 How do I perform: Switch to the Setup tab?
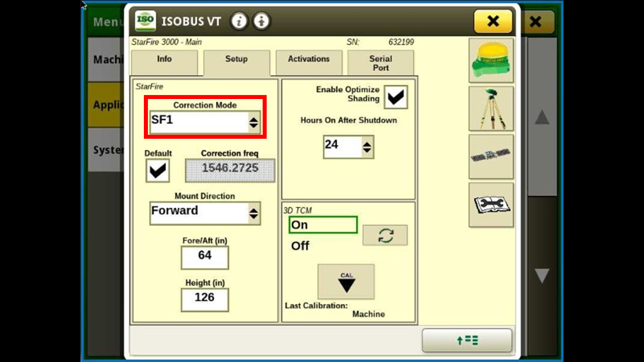[x=236, y=63]
